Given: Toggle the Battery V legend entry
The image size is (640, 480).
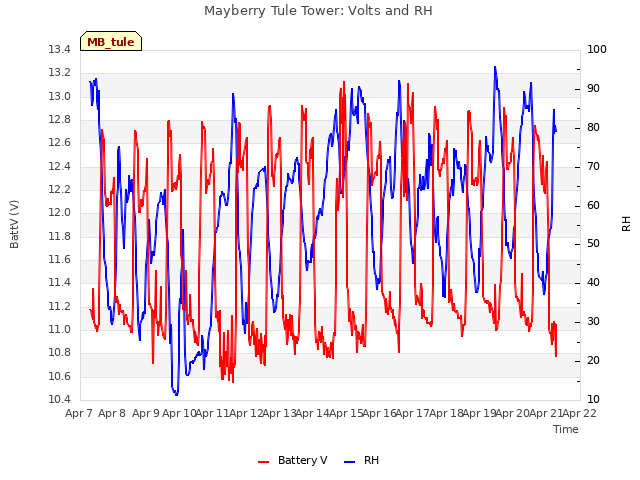Looking at the screenshot, I should click(293, 460).
